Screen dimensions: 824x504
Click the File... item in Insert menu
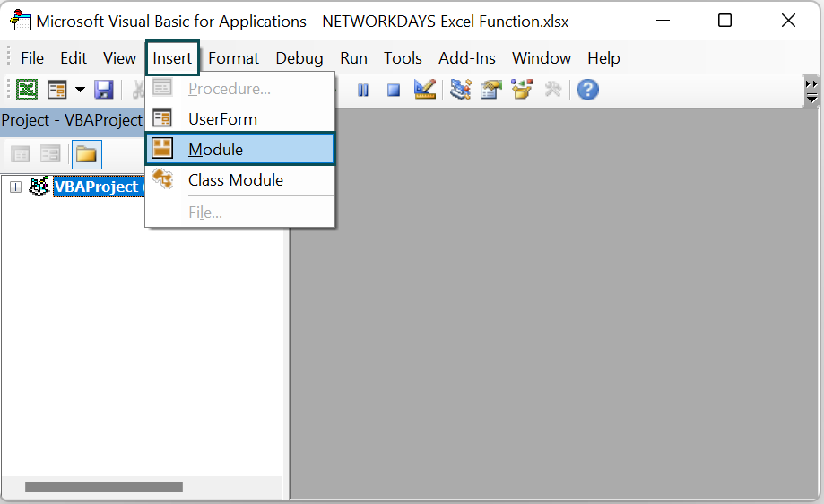pyautogui.click(x=239, y=213)
